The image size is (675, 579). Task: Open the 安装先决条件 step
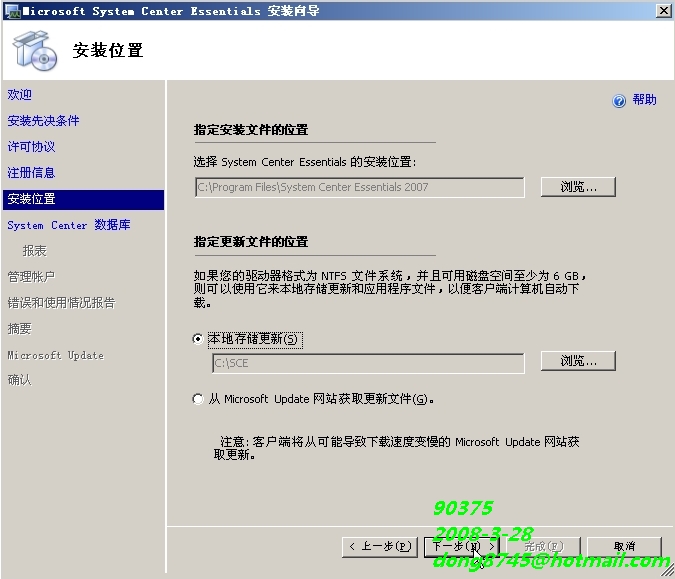pyautogui.click(x=43, y=121)
